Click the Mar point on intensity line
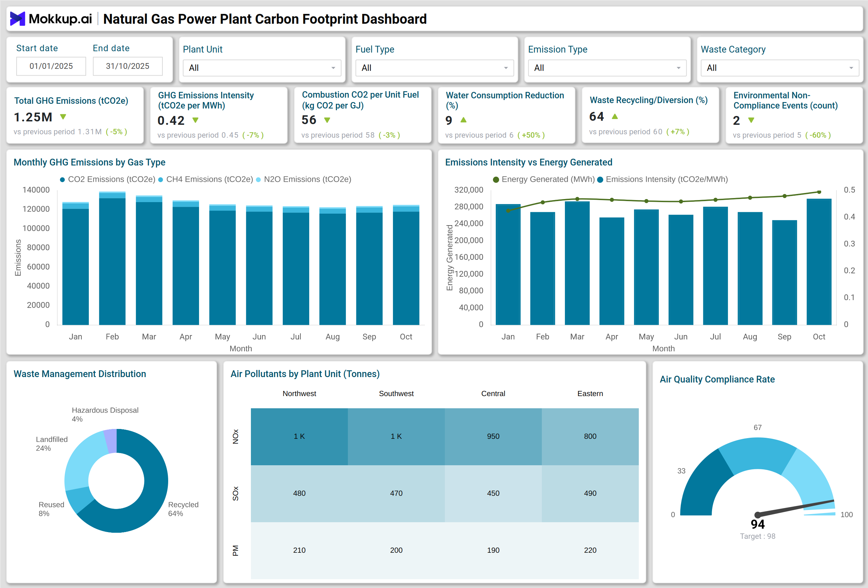Viewport: 868px width, 588px height. click(x=577, y=199)
